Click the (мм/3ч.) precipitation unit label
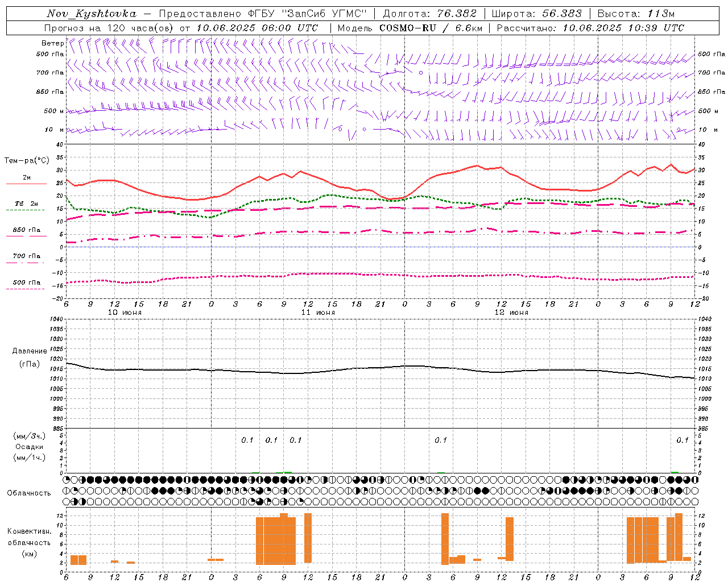This screenshot has width=728, height=582. coord(29,436)
